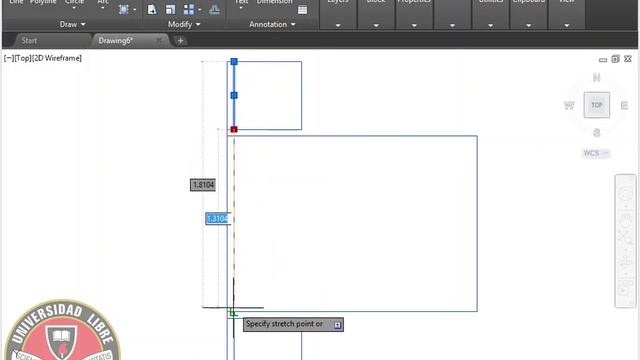Open the Draw panel dropdown

click(x=73, y=24)
